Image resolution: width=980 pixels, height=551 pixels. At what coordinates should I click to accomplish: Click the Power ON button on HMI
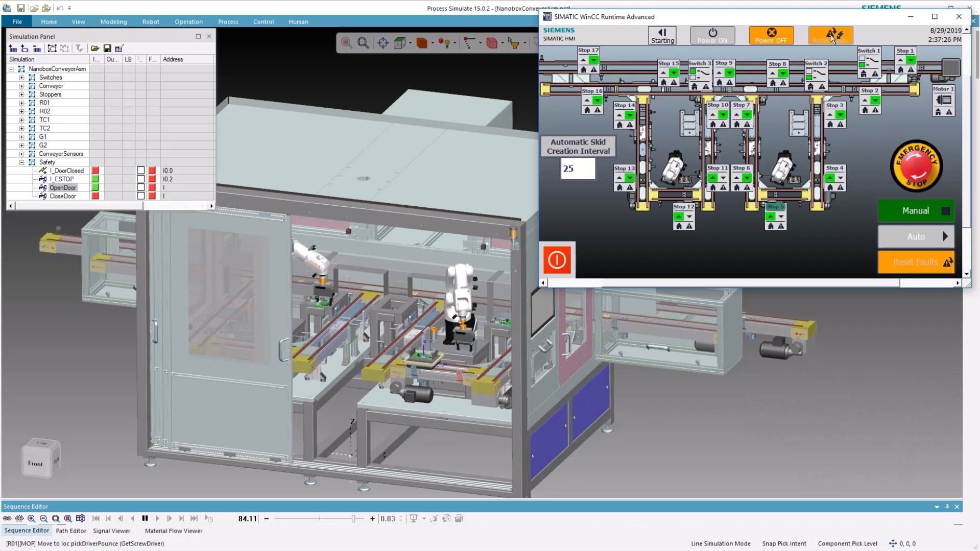[x=712, y=35]
